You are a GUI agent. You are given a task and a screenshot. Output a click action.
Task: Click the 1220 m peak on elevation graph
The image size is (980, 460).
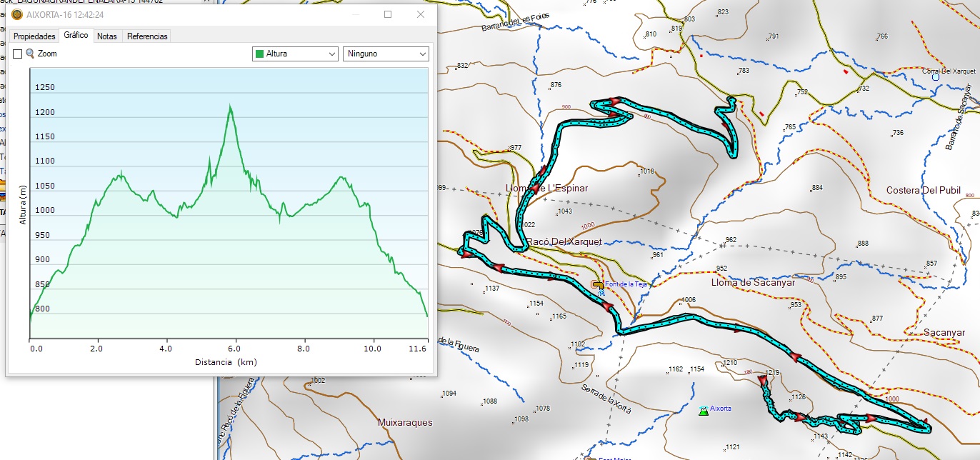pos(230,106)
